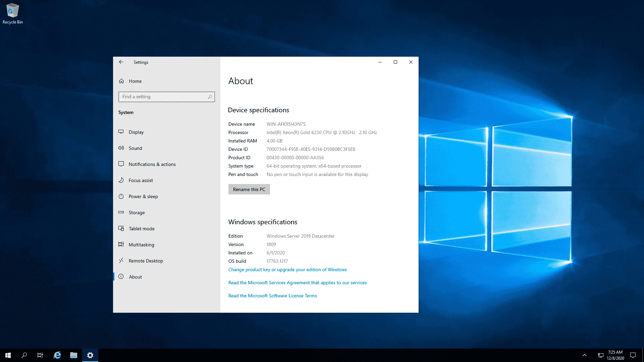Open the taskbar clock and date
Image resolution: width=644 pixels, height=362 pixels.
(x=615, y=355)
